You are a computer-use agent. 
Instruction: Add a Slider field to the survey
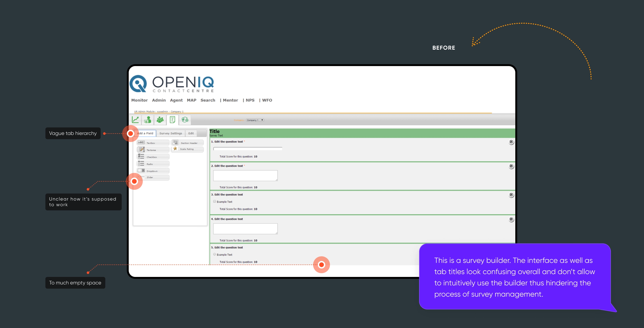153,178
